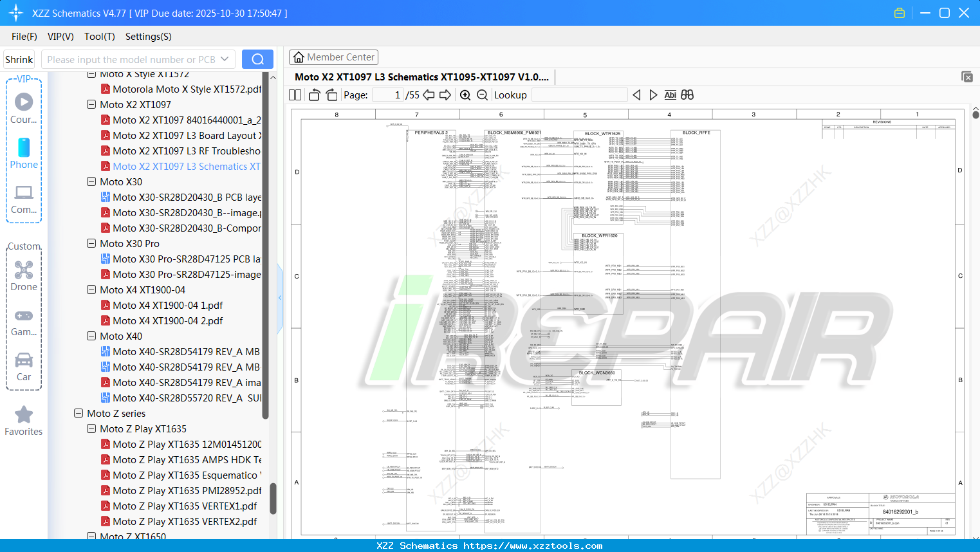Rotate the schematic page counterclockwise
This screenshot has width=980, height=552.
pos(313,95)
